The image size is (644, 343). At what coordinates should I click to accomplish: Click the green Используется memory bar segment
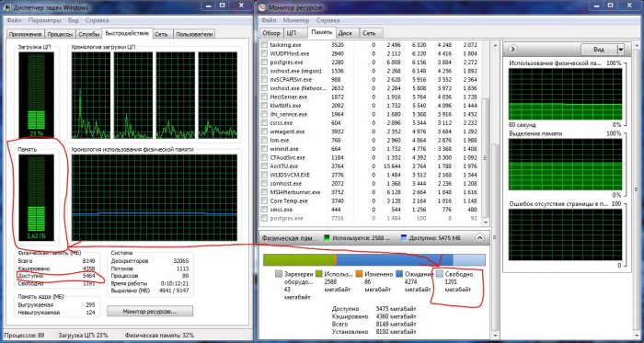pyautogui.click(x=299, y=260)
